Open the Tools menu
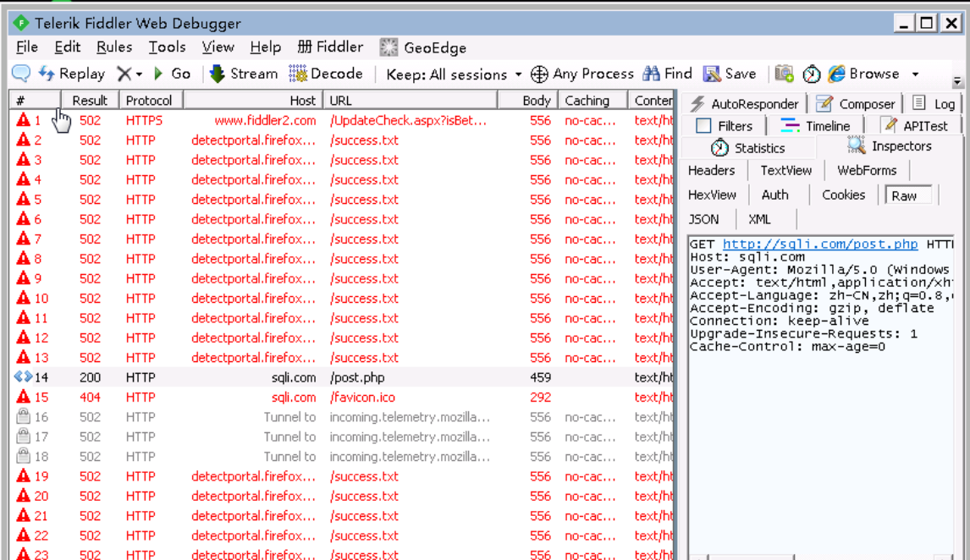Screen dimensions: 970x560 pyautogui.click(x=167, y=47)
